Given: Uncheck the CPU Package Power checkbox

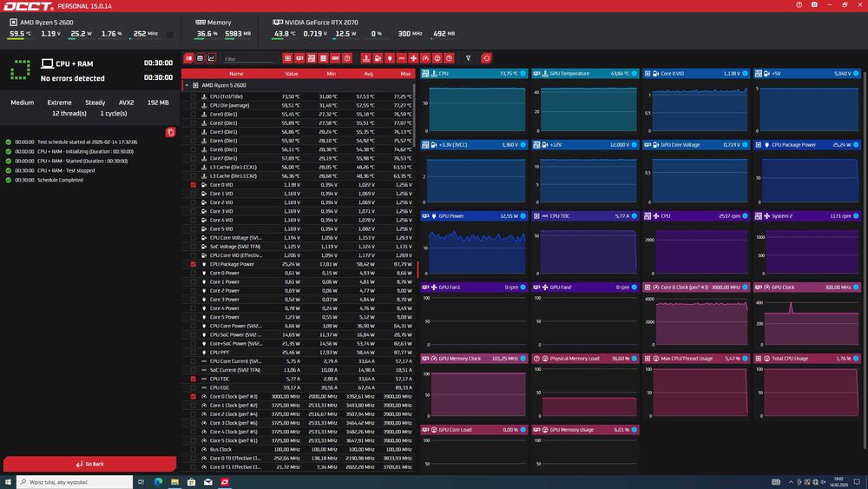Looking at the screenshot, I should click(x=194, y=264).
